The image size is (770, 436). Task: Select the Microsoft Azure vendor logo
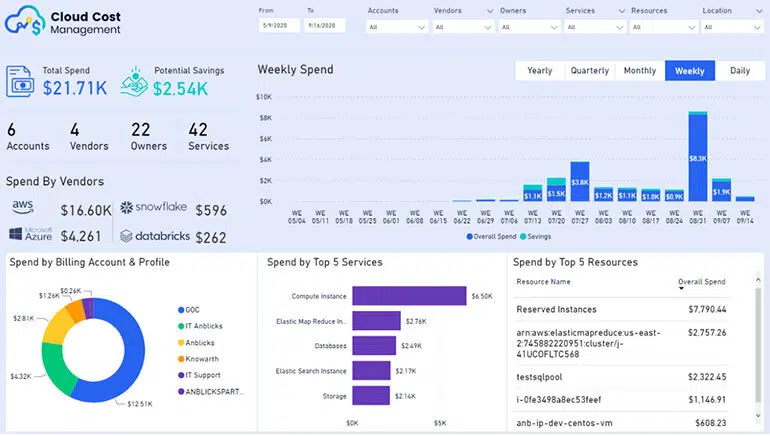[x=30, y=234]
